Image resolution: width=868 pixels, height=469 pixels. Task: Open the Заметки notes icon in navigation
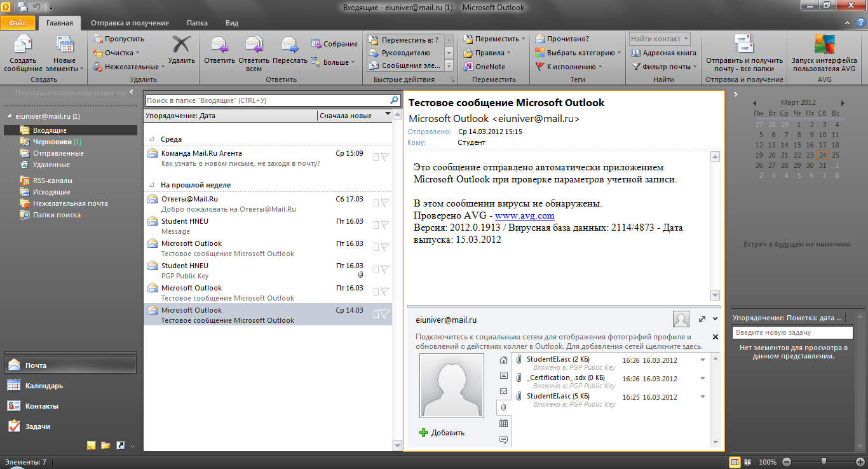click(x=91, y=445)
